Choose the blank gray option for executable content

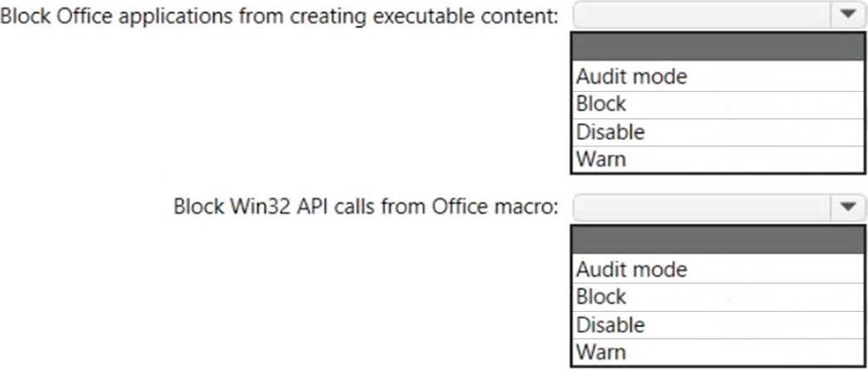click(x=719, y=47)
